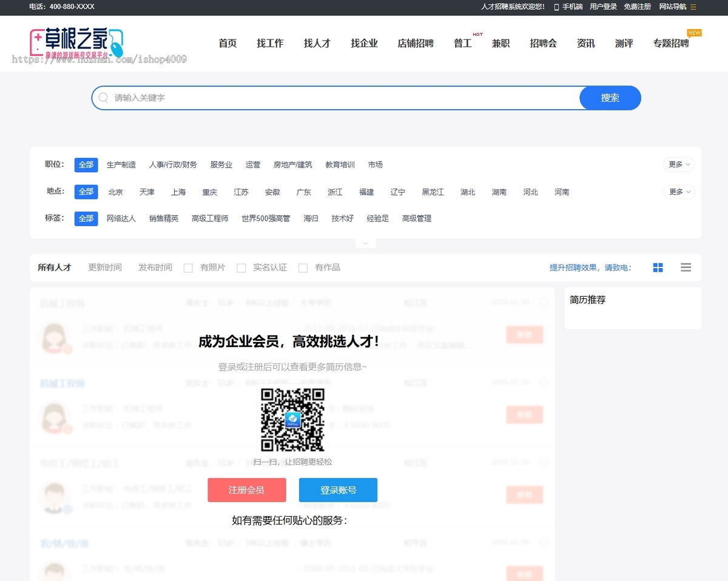Open the 找工作 nav item
This screenshot has height=581, width=728.
point(270,43)
